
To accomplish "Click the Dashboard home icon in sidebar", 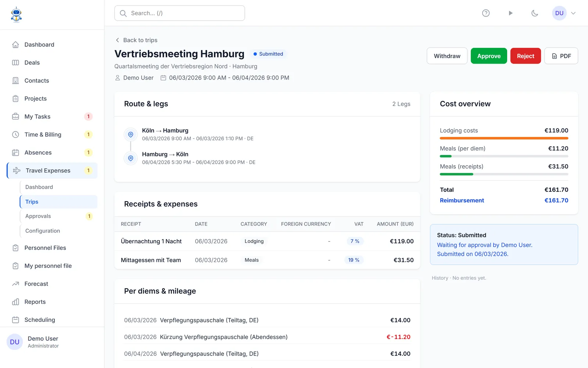I will tap(15, 45).
